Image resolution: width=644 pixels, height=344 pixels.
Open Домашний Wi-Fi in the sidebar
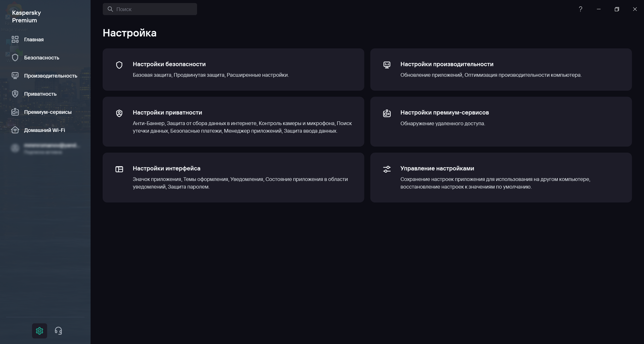coord(44,130)
